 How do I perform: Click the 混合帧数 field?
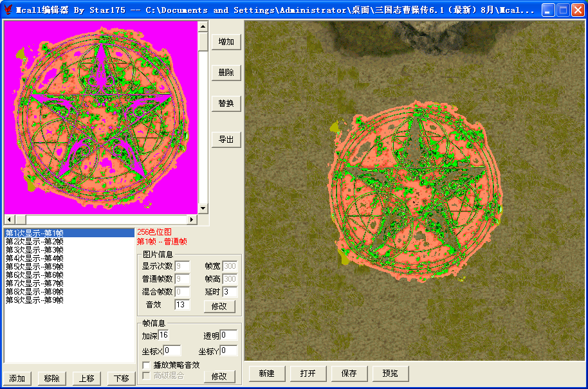[x=182, y=291]
